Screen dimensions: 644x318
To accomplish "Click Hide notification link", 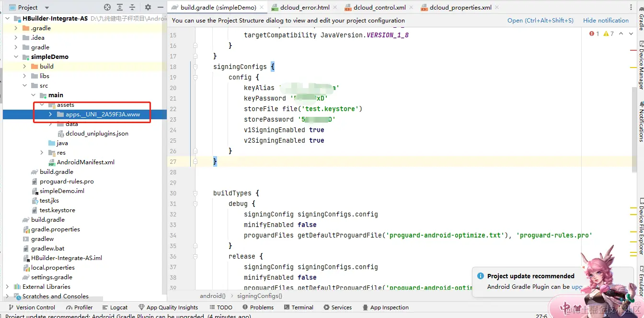I will point(606,20).
